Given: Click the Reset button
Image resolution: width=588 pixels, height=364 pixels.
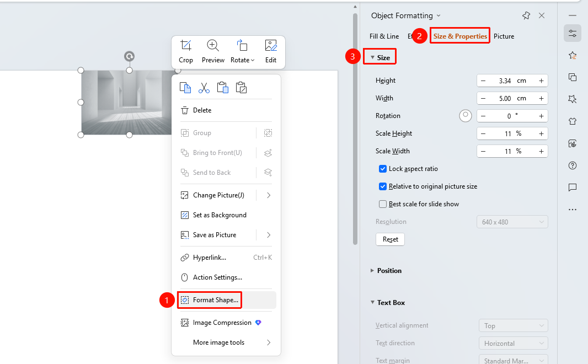Looking at the screenshot, I should [390, 239].
